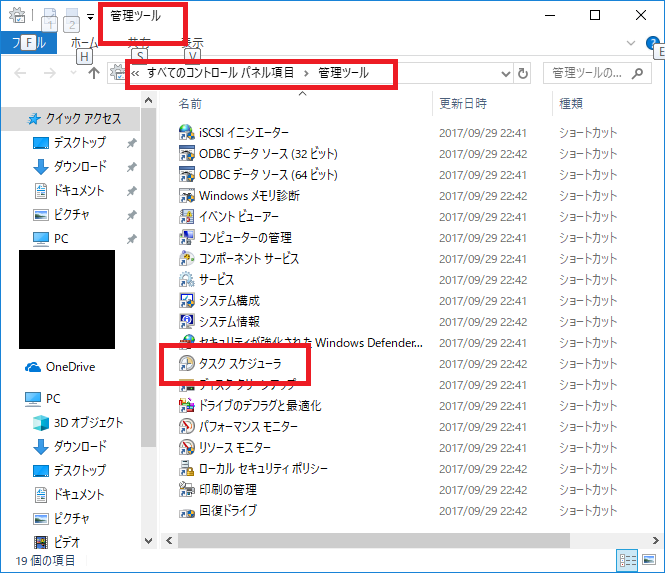Image resolution: width=665 pixels, height=573 pixels.
Task: Select the リソース モニター icon
Action: [x=187, y=447]
